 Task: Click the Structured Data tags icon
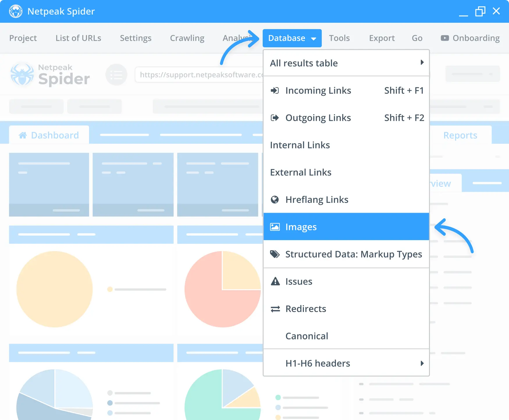[x=275, y=254]
